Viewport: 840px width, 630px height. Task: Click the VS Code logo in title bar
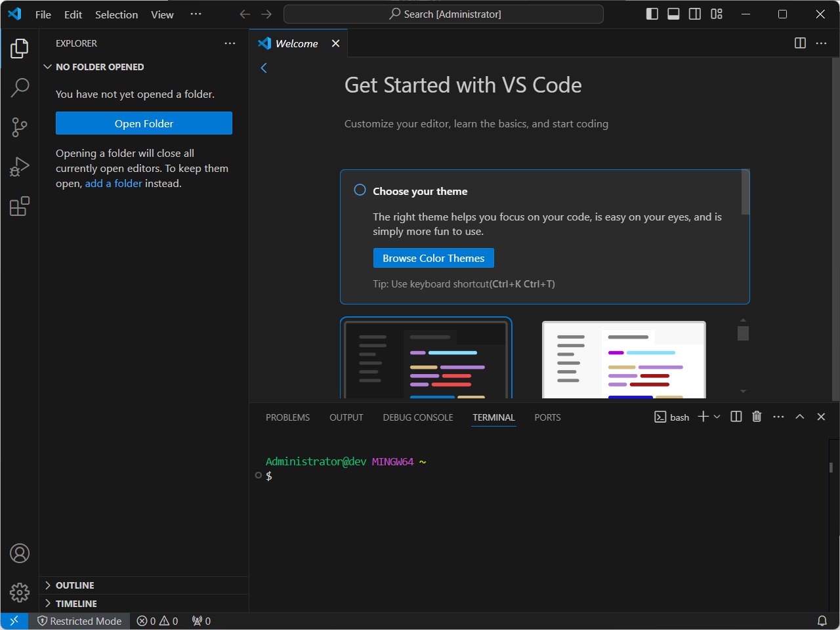(x=14, y=14)
